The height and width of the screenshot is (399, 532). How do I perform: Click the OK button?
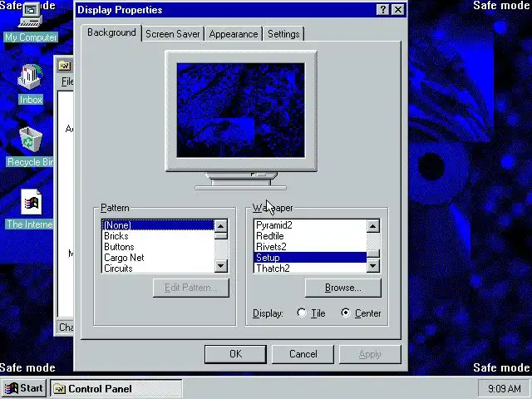tap(235, 354)
